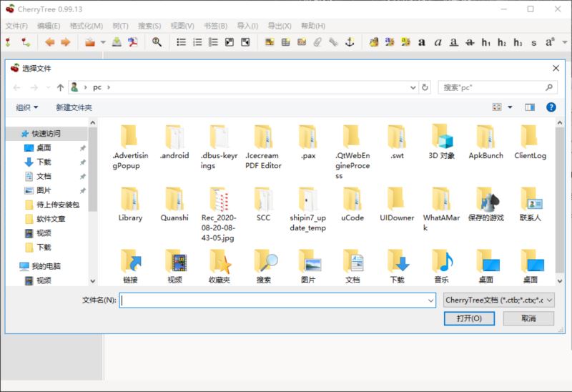
Task: Click the export to PDF icon
Action: tap(132, 42)
